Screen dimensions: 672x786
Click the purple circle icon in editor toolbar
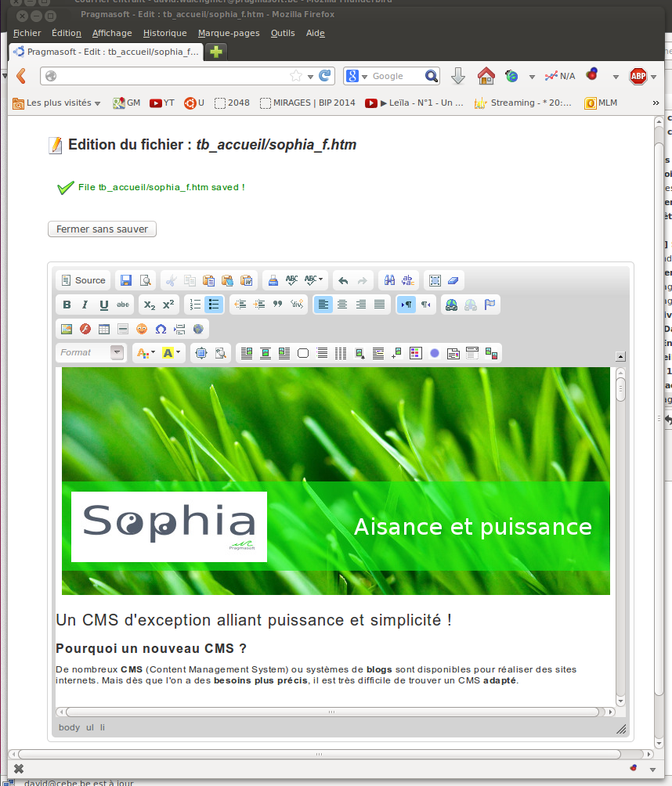(435, 353)
